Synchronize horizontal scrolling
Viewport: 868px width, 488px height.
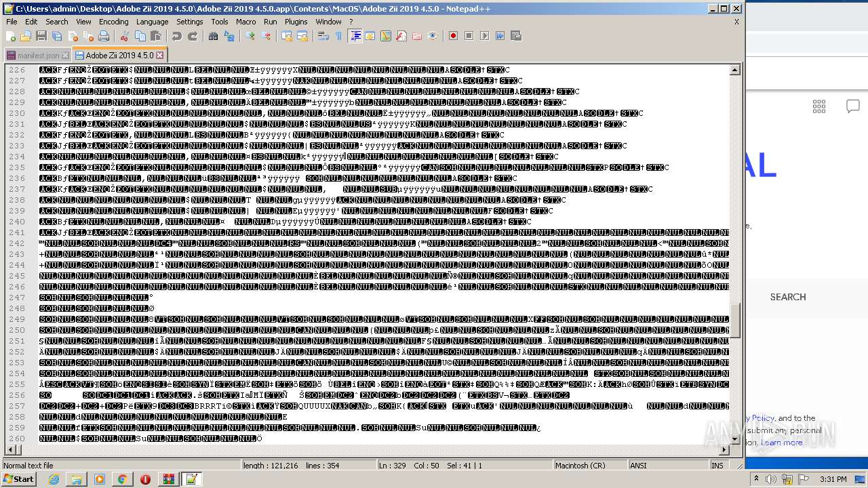coord(302,36)
